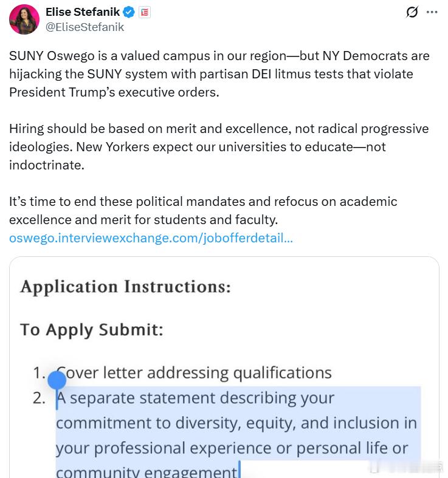Follow the oswego.interviewexchange.com job link
448x478 pixels.
pyautogui.click(x=151, y=237)
